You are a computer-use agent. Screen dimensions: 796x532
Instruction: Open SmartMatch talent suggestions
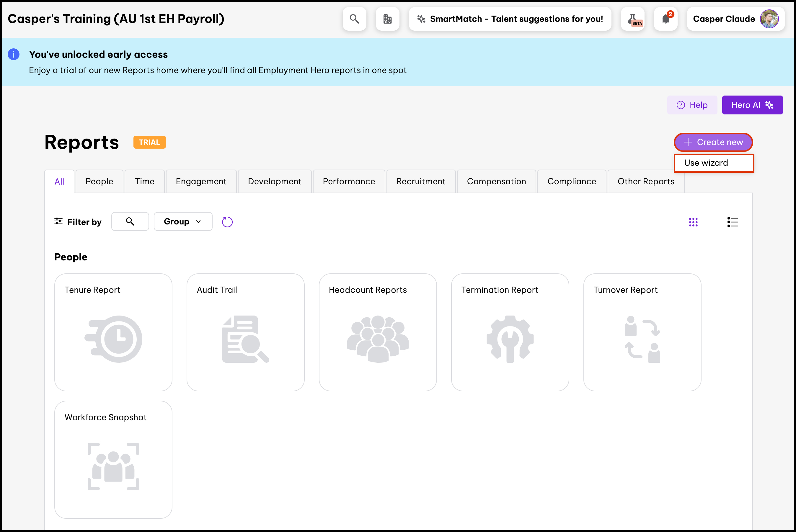pos(510,19)
